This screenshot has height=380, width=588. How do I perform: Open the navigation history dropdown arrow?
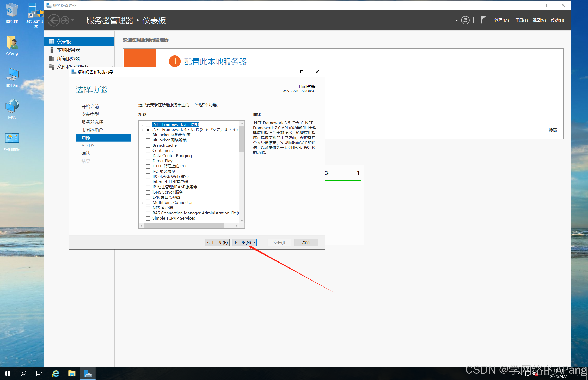pyautogui.click(x=73, y=20)
